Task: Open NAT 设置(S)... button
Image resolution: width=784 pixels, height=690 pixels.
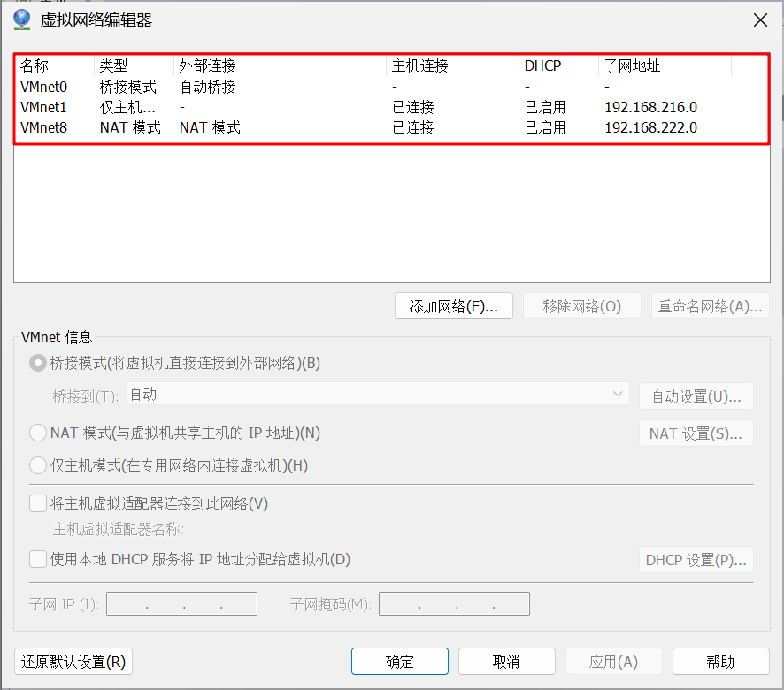Action: coord(696,433)
